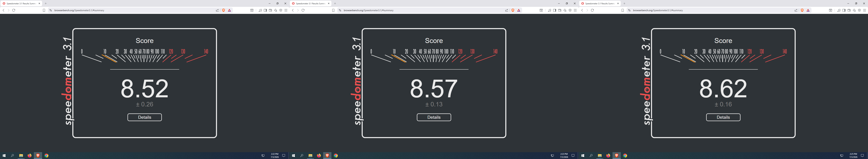Add a new tab in the 8.57 window
Screen dimensions: 868x159
(335, 3)
